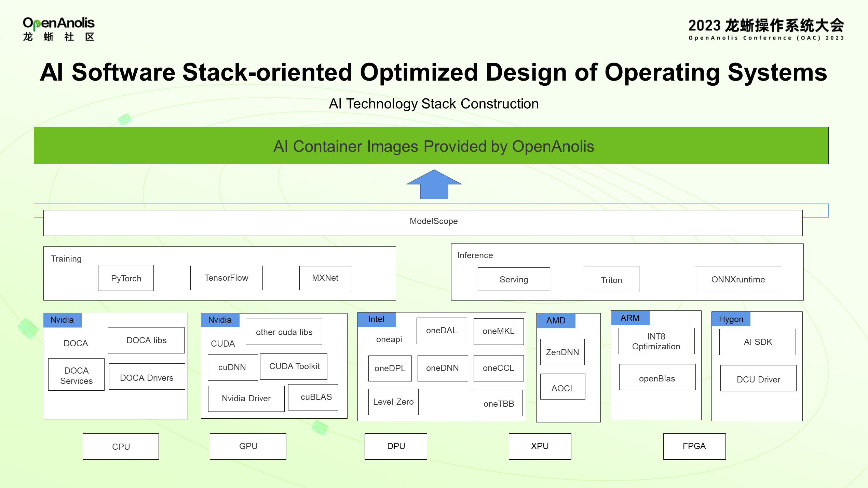Select the DOCA Drivers box

[x=147, y=377]
